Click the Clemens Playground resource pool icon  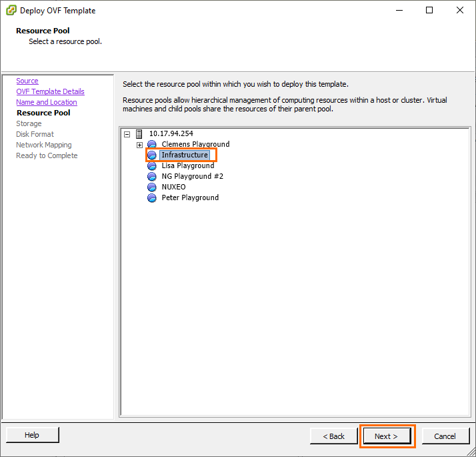point(152,145)
